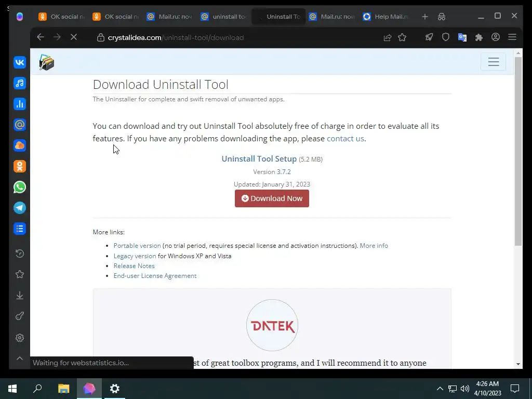Image resolution: width=532 pixels, height=399 pixels.
Task: Go back to the previous page
Action: tap(41, 37)
